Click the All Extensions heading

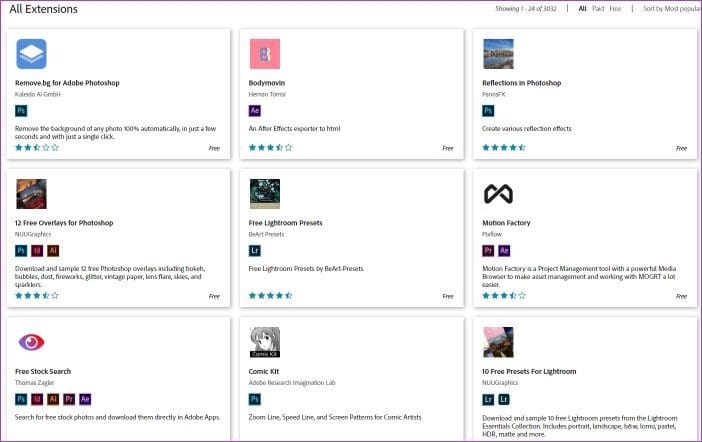(x=43, y=9)
